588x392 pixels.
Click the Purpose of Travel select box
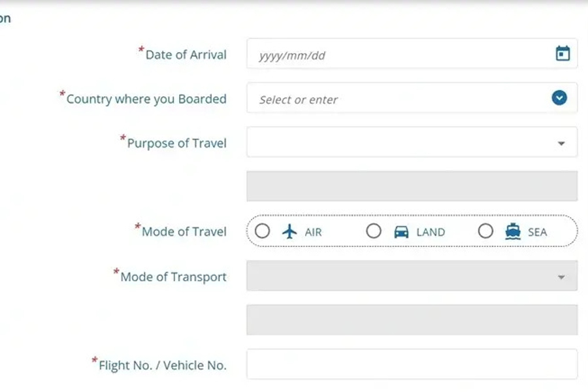pos(399,142)
